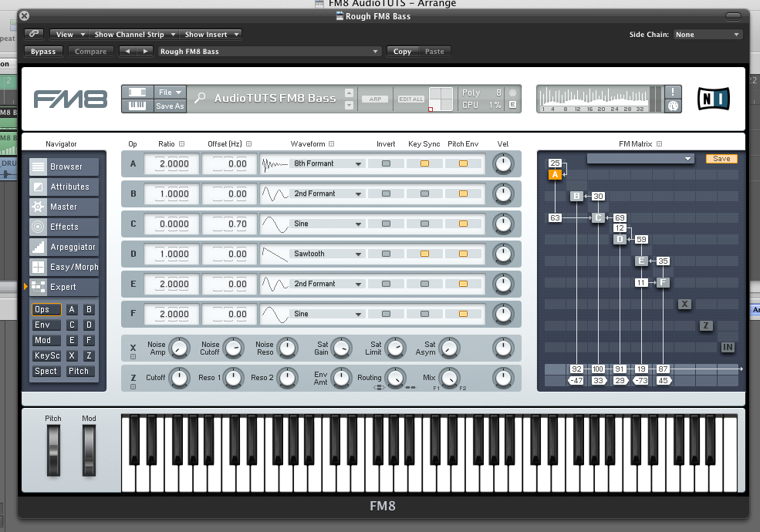Viewport: 760px width, 532px height.
Task: Select operator X node in FM Matrix
Action: pyautogui.click(x=684, y=304)
